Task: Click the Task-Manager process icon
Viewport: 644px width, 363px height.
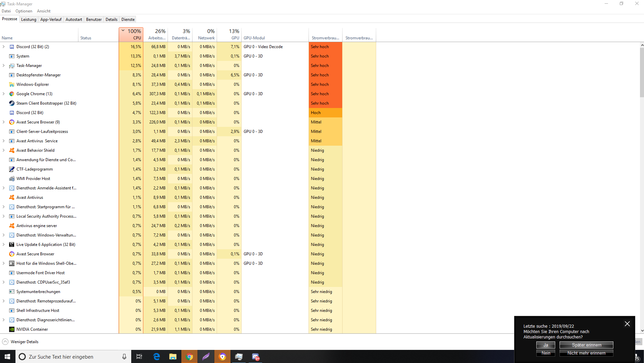Action: [12, 66]
